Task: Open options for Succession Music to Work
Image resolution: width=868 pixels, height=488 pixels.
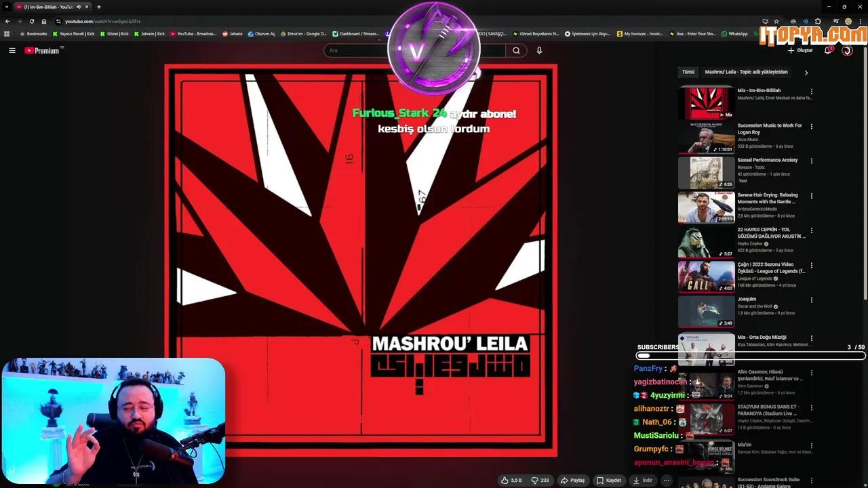Action: click(x=812, y=126)
